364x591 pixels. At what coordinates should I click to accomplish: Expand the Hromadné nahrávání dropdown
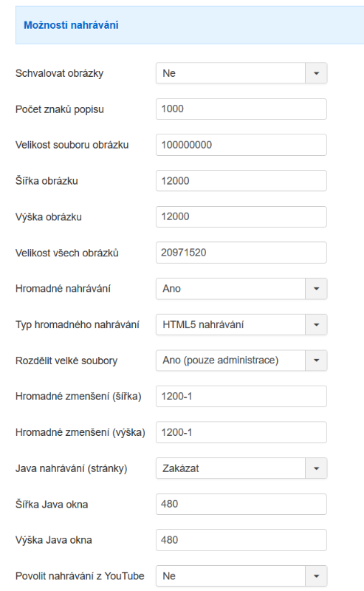[241, 289]
